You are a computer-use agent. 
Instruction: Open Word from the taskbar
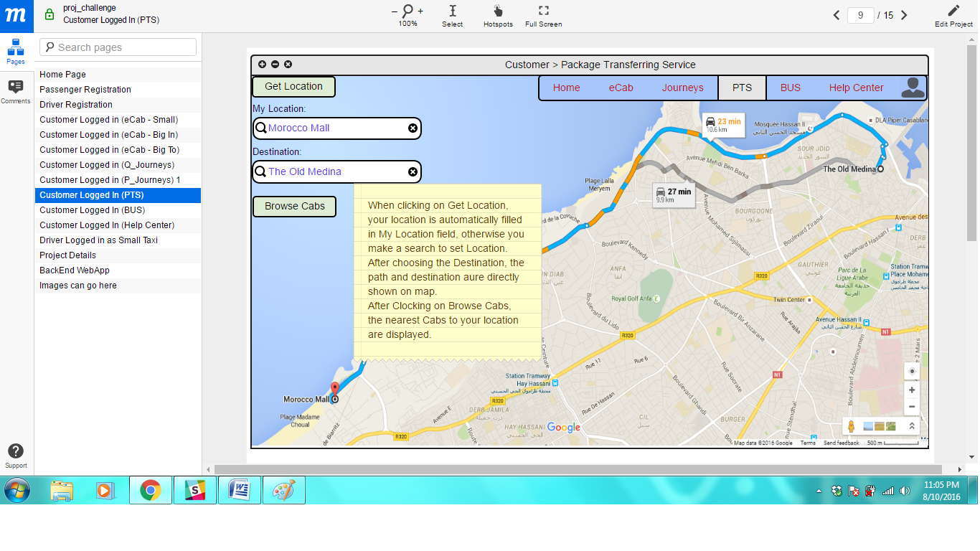(x=239, y=491)
